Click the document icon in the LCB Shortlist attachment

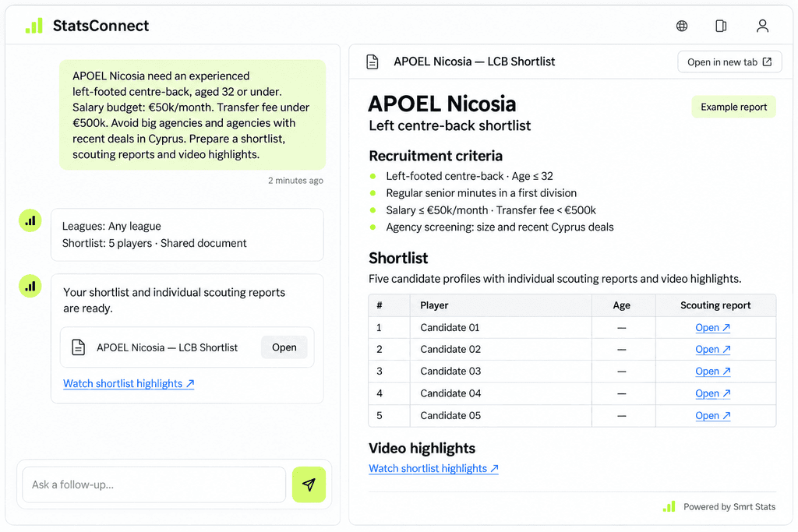tap(79, 347)
